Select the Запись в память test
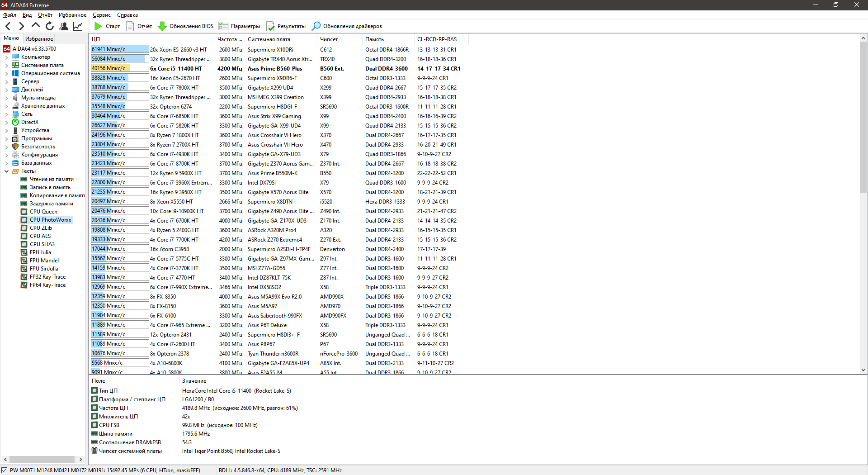The image size is (868, 475). (50, 187)
